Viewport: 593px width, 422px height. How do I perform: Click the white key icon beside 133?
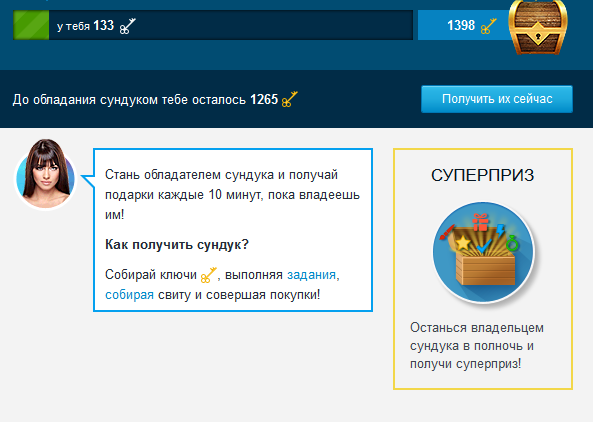(127, 26)
